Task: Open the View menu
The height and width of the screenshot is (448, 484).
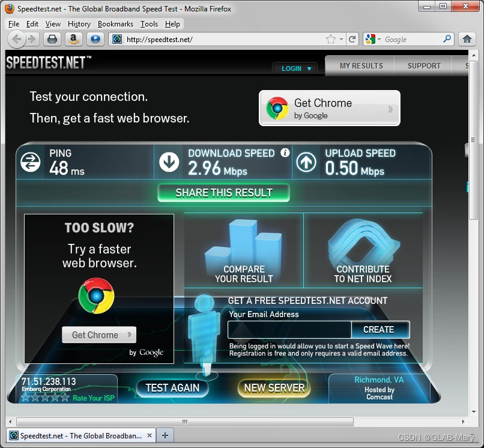Action: click(53, 24)
